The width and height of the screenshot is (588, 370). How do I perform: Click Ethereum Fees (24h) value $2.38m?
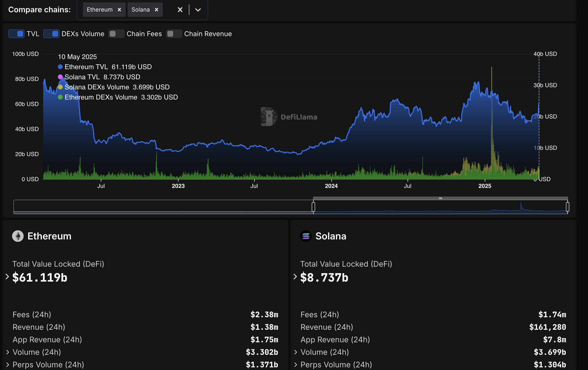[264, 315]
